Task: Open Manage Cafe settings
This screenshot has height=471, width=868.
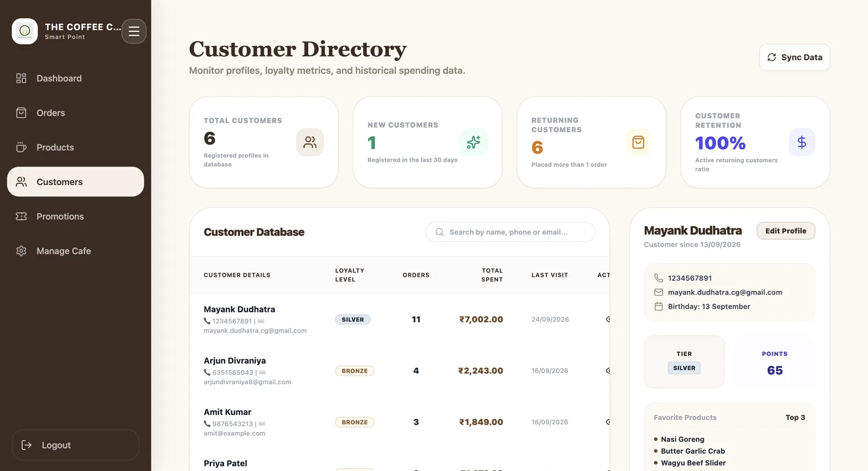Action: pos(75,251)
